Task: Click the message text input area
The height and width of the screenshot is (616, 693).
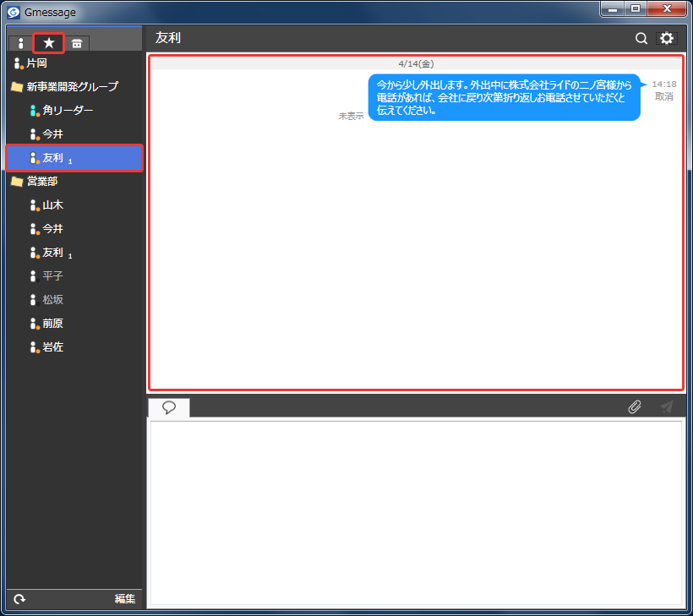Action: point(416,513)
